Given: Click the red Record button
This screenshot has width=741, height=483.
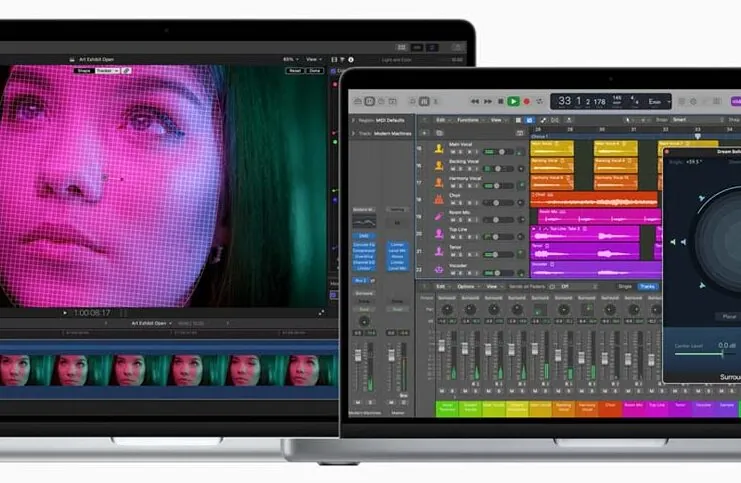Looking at the screenshot, I should (526, 101).
